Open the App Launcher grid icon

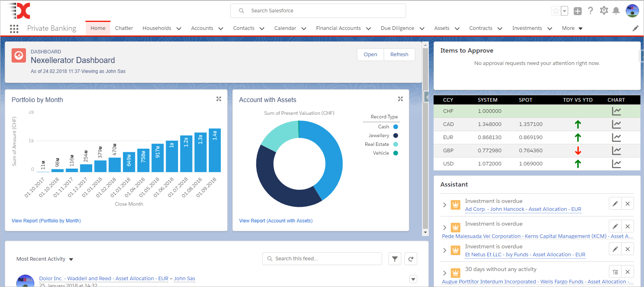(14, 29)
